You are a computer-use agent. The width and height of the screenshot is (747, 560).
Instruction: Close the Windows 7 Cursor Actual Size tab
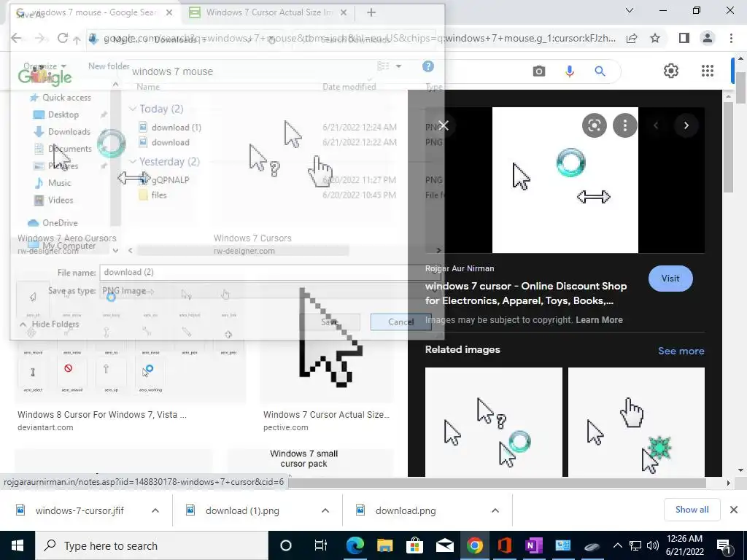pos(344,13)
